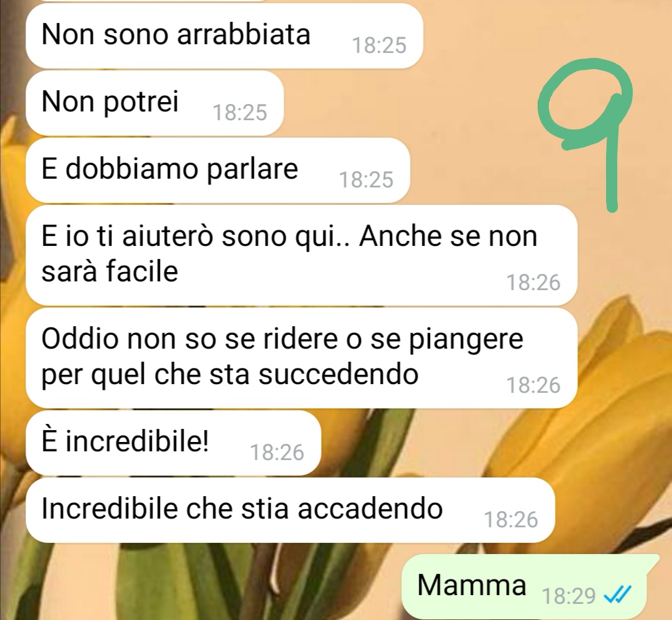Select the "E dobbiamo parlare" message

[218, 170]
